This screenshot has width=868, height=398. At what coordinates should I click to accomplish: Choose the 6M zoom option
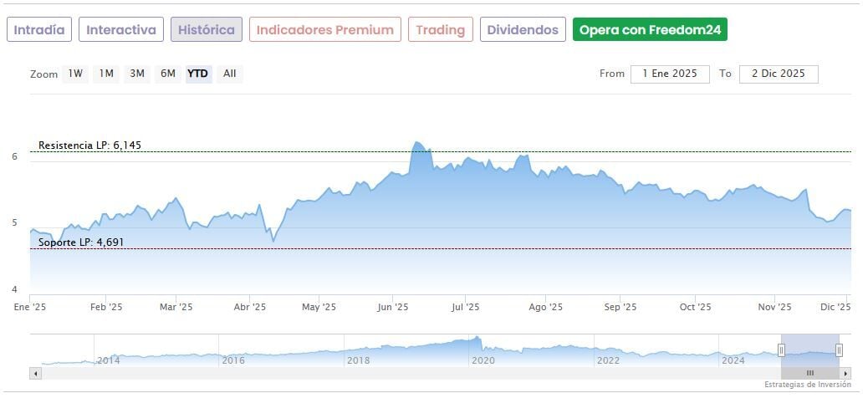pos(168,74)
